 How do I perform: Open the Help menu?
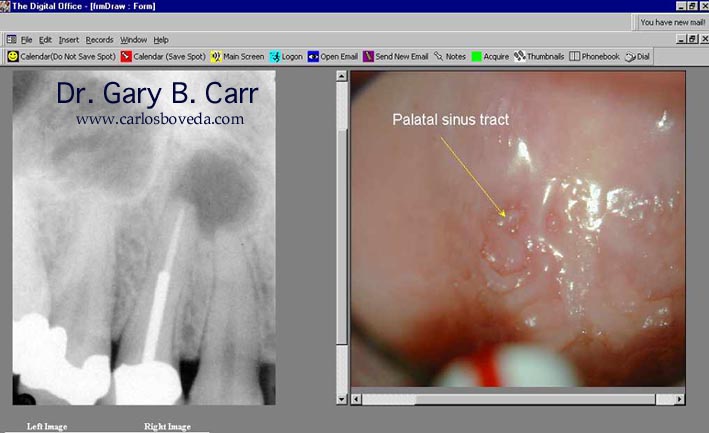point(161,40)
